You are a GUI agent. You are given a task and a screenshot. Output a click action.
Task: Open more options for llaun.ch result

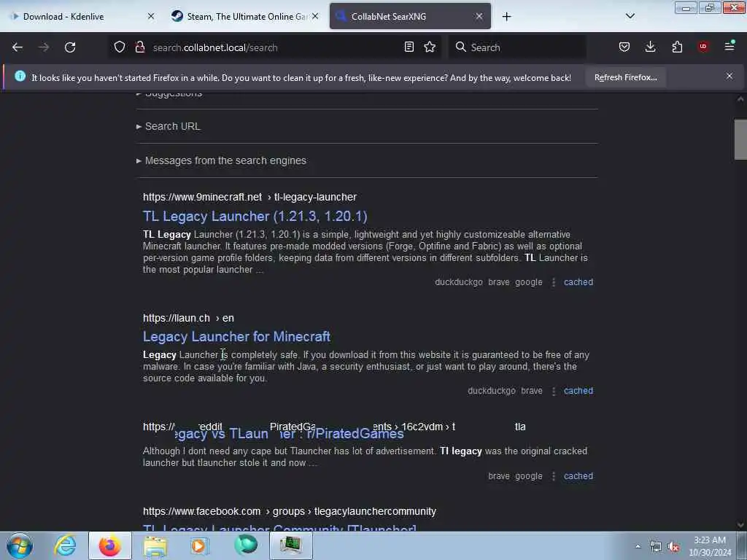tap(553, 391)
